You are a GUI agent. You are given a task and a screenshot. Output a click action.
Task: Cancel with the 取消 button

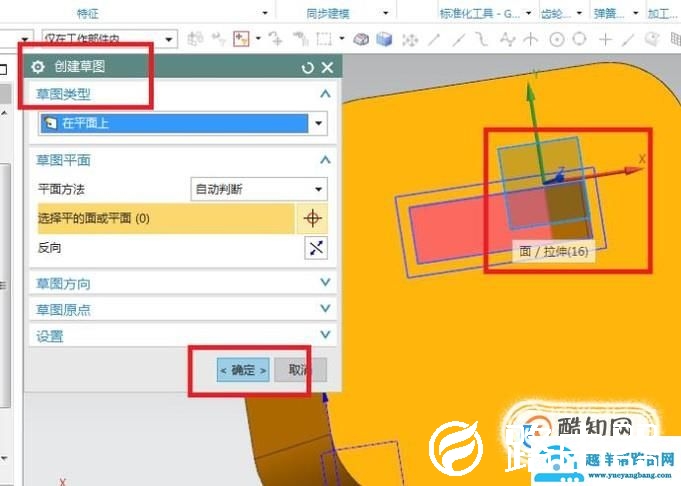301,370
